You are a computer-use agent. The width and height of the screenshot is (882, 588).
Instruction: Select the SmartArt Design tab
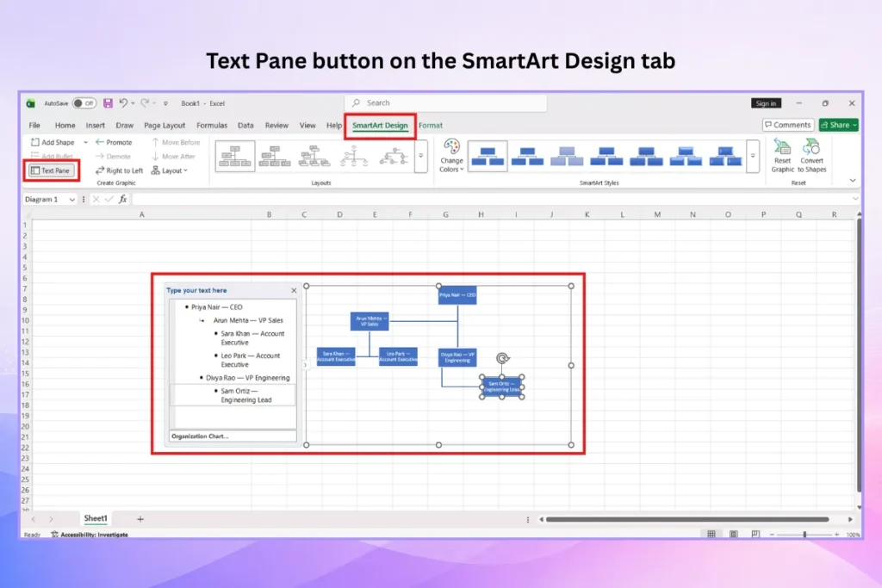pyautogui.click(x=380, y=126)
